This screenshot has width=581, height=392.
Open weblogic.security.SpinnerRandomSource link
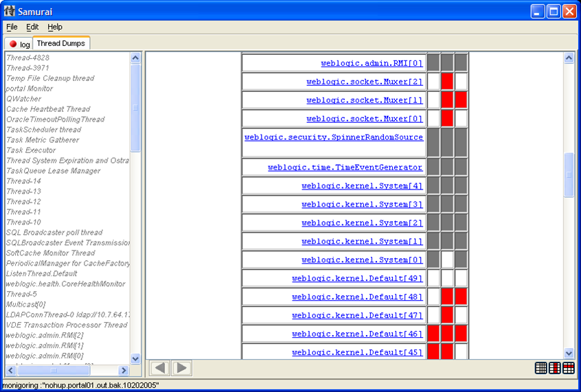[x=334, y=137]
